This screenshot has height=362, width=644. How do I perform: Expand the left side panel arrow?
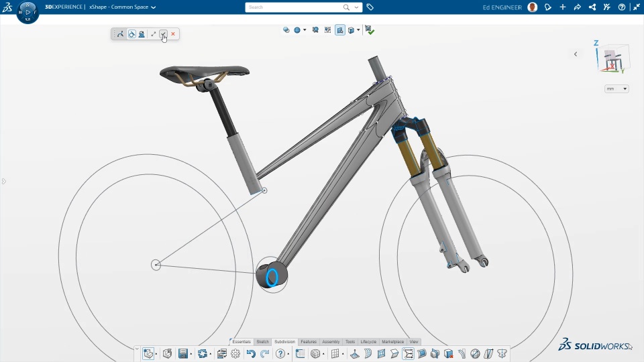[4, 181]
